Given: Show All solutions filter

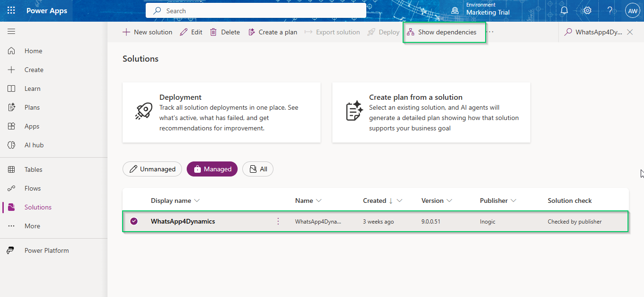Looking at the screenshot, I should 258,169.
